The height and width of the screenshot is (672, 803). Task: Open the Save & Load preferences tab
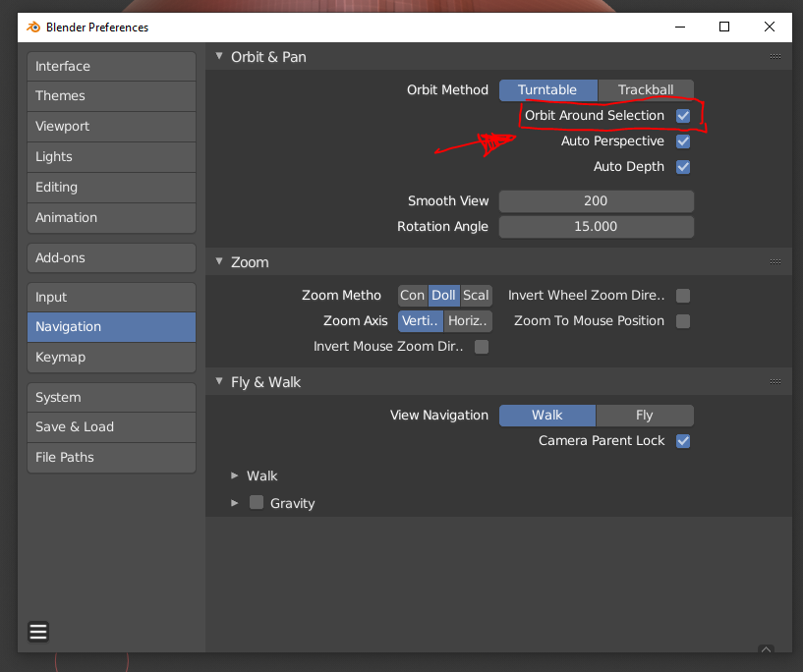[112, 427]
